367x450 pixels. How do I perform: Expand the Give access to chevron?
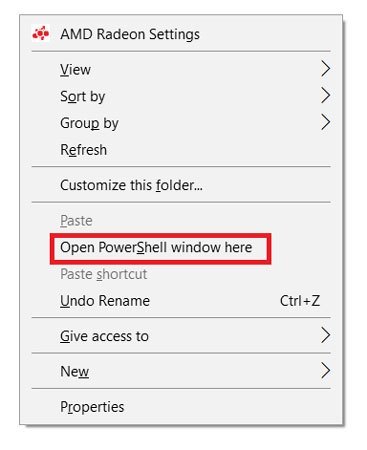[326, 335]
